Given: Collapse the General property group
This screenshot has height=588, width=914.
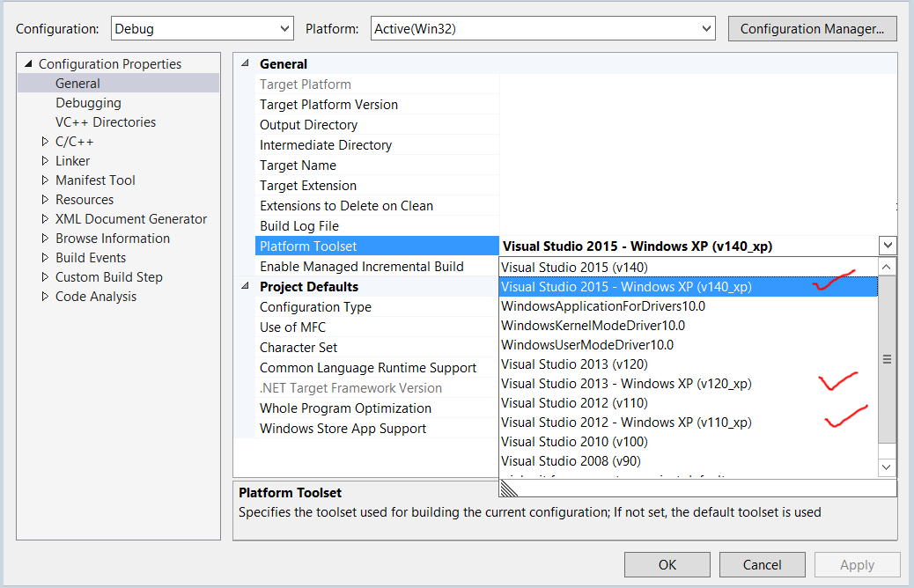Looking at the screenshot, I should tap(246, 64).
